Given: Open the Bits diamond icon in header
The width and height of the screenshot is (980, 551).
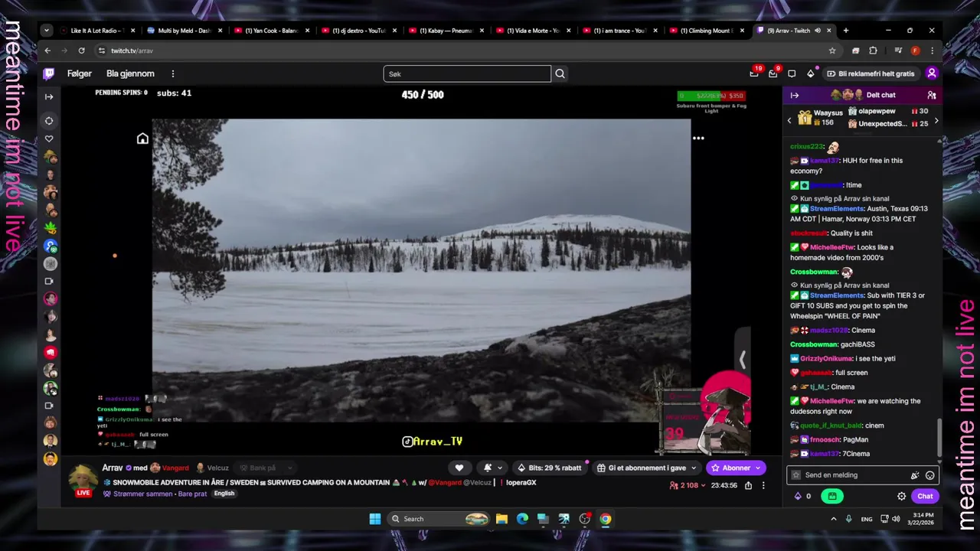Looking at the screenshot, I should pos(812,73).
